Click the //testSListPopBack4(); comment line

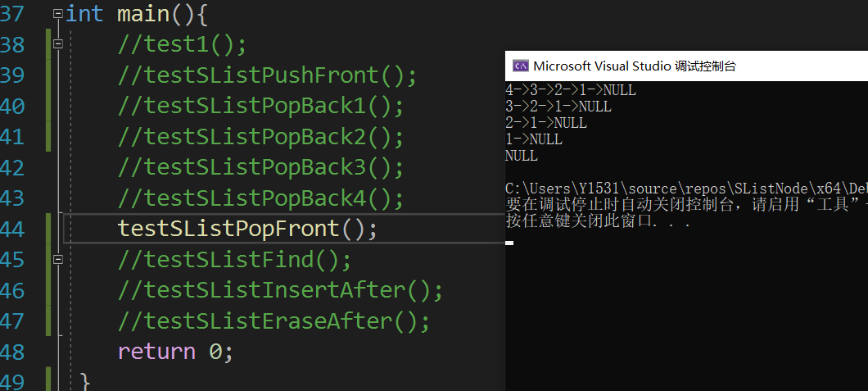point(260,198)
